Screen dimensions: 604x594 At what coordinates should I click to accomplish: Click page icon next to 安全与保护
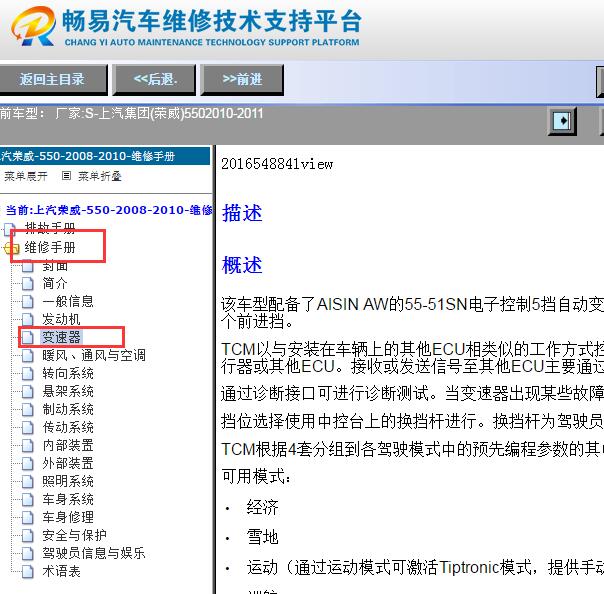coord(27,535)
